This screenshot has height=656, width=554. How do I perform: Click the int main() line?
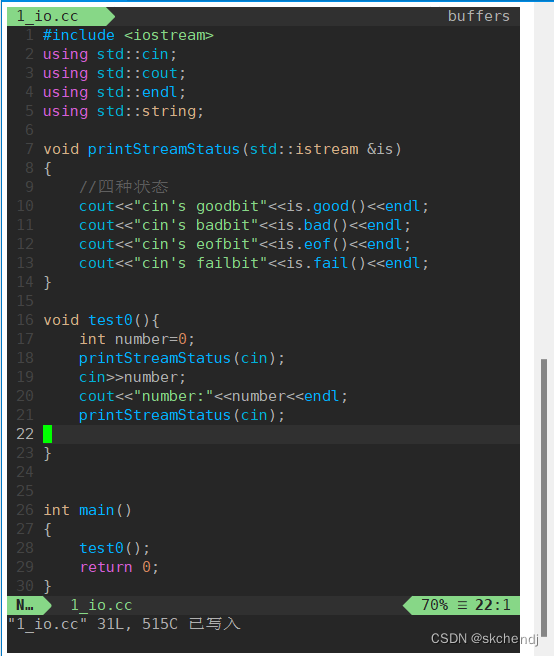point(87,510)
